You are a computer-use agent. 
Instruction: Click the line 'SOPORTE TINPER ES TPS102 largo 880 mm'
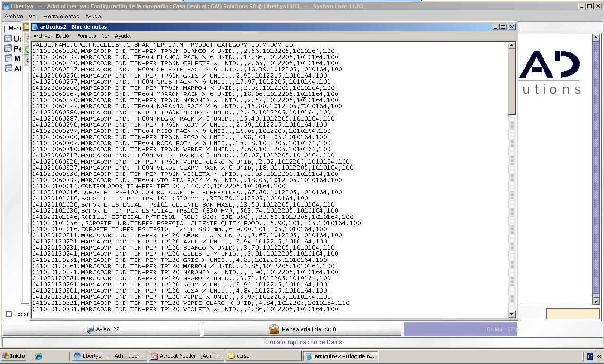(179, 229)
